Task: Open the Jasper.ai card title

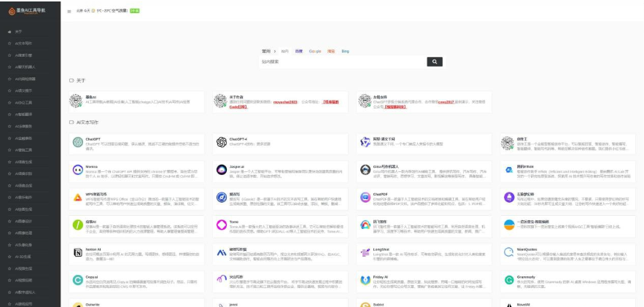Action: click(x=237, y=167)
